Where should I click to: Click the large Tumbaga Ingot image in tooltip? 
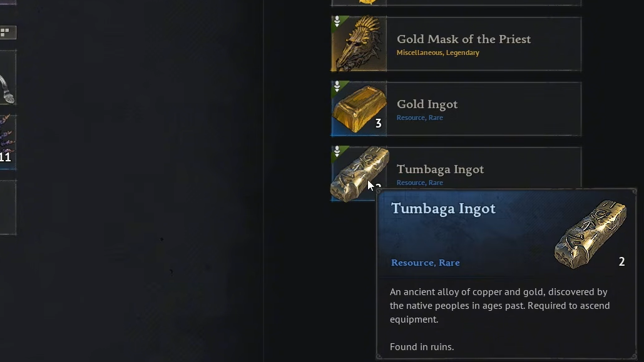[x=591, y=234]
